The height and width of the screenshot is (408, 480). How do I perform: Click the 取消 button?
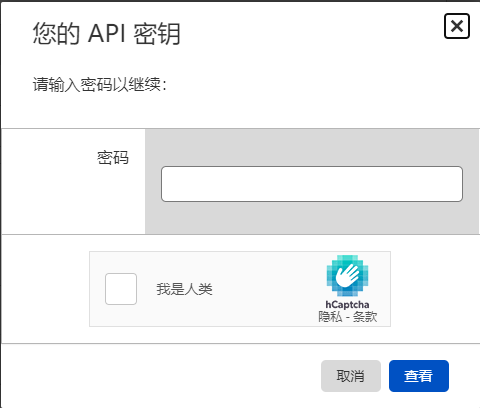click(351, 376)
